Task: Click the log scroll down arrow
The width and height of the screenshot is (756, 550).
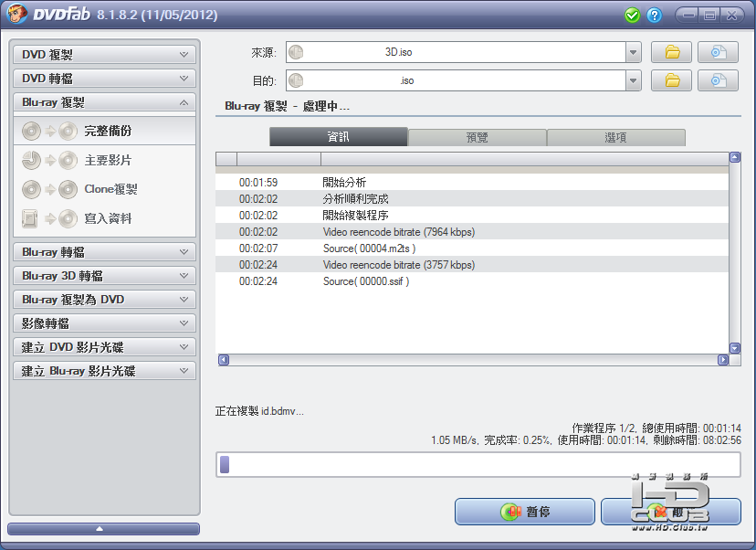Action: tap(735, 348)
